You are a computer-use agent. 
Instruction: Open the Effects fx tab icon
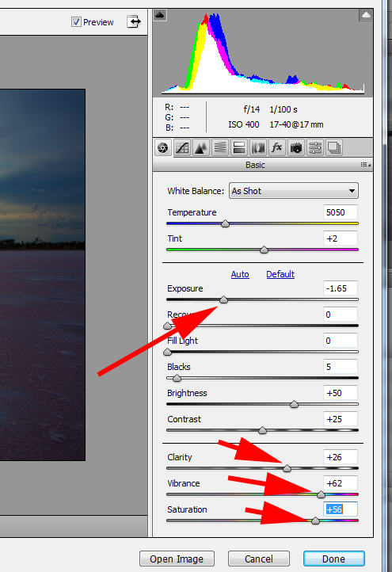277,147
